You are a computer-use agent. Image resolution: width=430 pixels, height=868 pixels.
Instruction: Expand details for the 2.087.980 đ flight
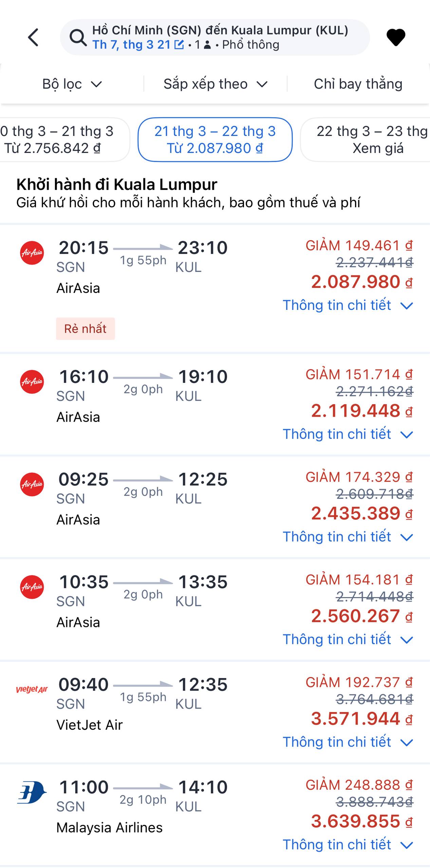point(348,305)
